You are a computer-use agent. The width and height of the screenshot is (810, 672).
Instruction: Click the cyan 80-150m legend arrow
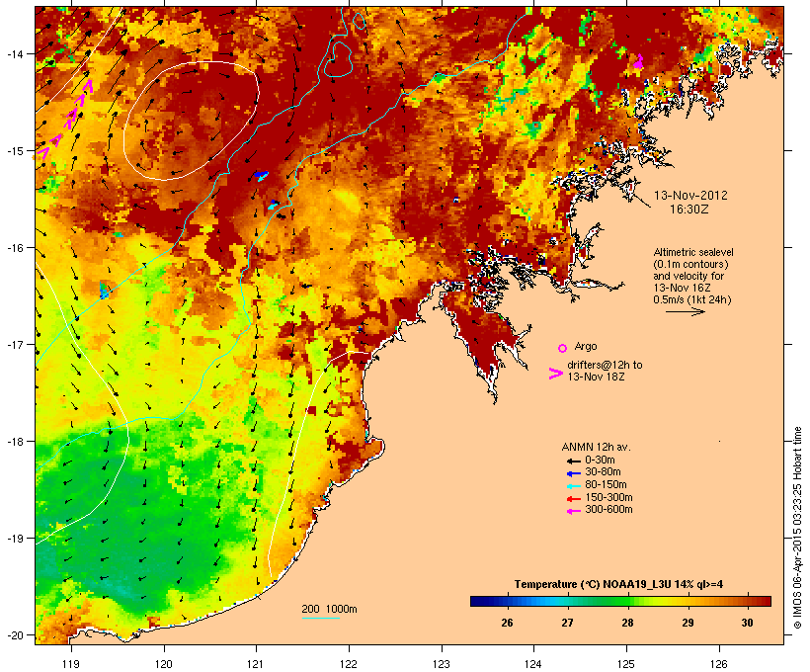[573, 486]
